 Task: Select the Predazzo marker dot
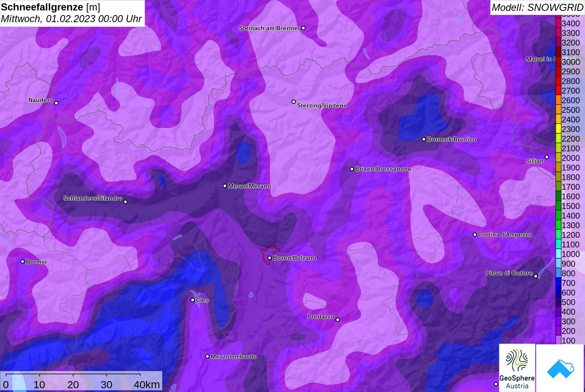click(338, 320)
